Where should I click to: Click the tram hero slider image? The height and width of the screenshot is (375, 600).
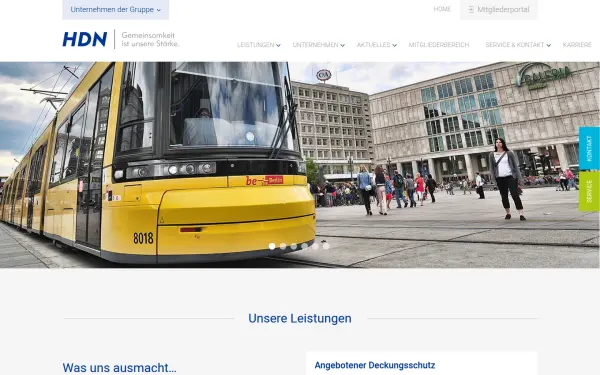(x=300, y=165)
